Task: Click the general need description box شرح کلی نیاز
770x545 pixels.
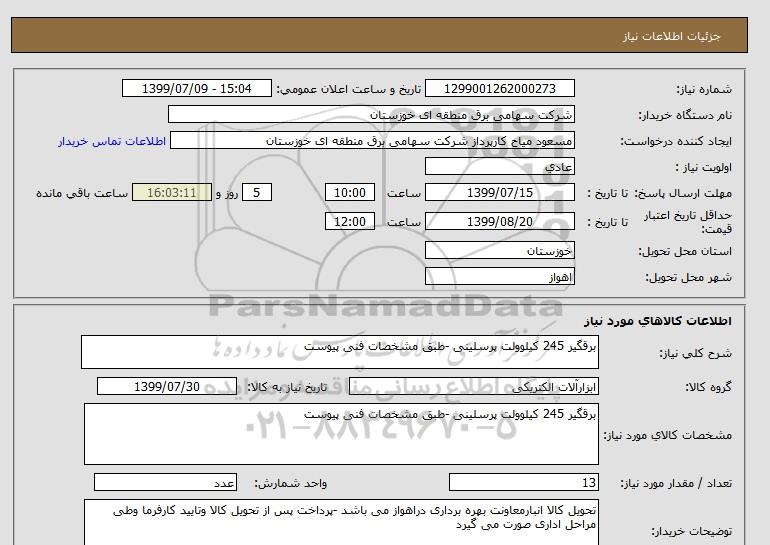Action: [340, 352]
